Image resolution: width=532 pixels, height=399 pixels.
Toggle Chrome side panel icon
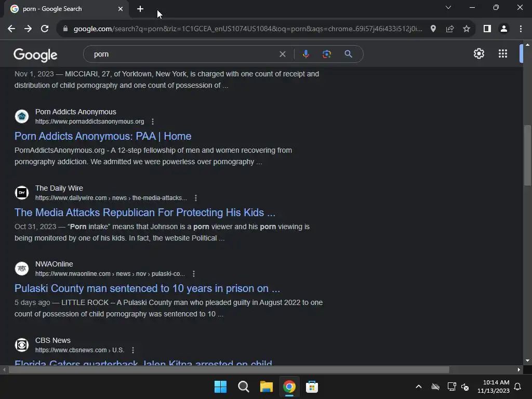click(x=487, y=29)
